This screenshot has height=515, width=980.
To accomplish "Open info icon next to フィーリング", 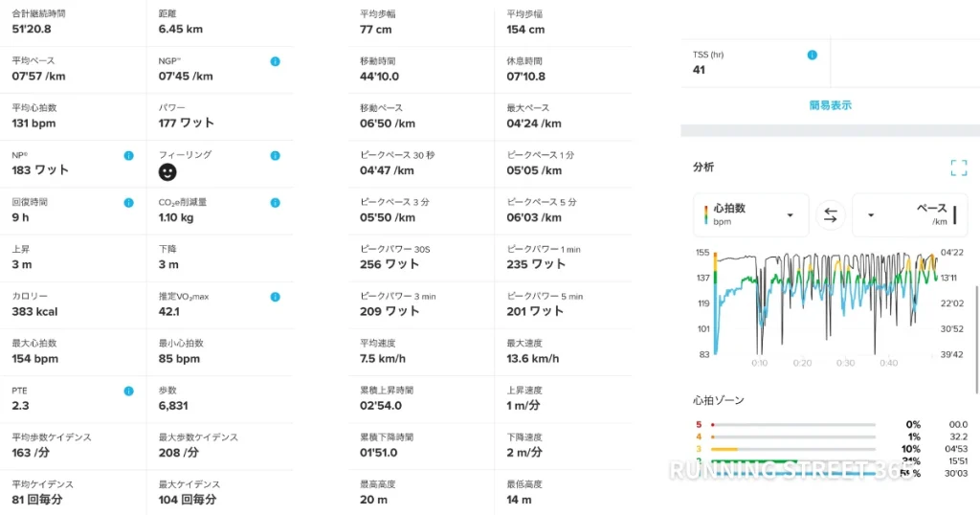I will 275,156.
